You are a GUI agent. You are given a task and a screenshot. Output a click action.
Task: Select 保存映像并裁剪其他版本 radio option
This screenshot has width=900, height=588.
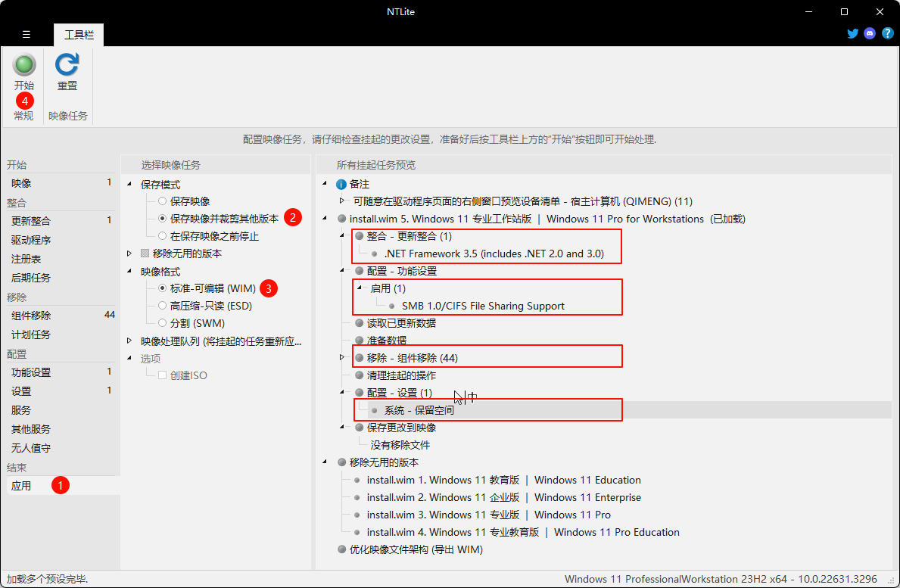[x=163, y=219]
